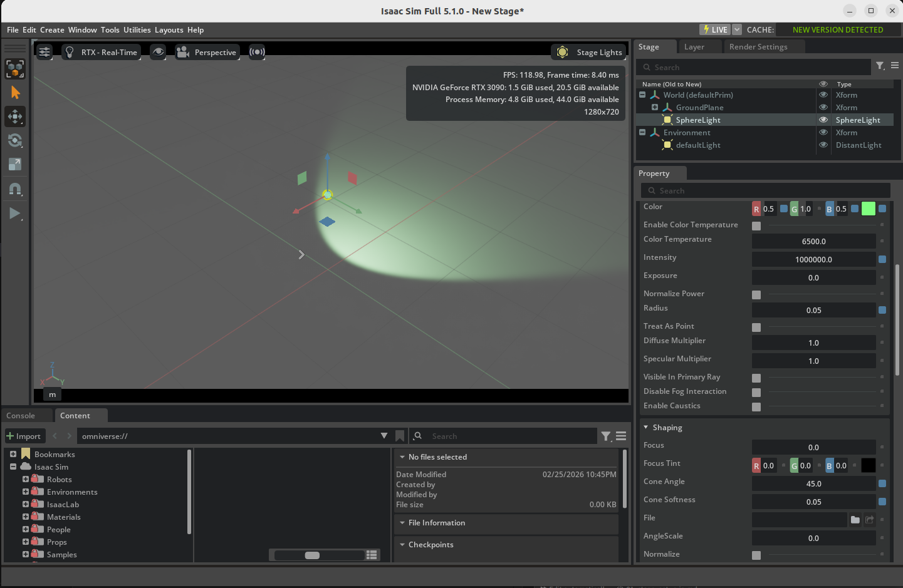The height and width of the screenshot is (588, 903).
Task: Click the bookmark icon in Content browser
Action: point(400,436)
